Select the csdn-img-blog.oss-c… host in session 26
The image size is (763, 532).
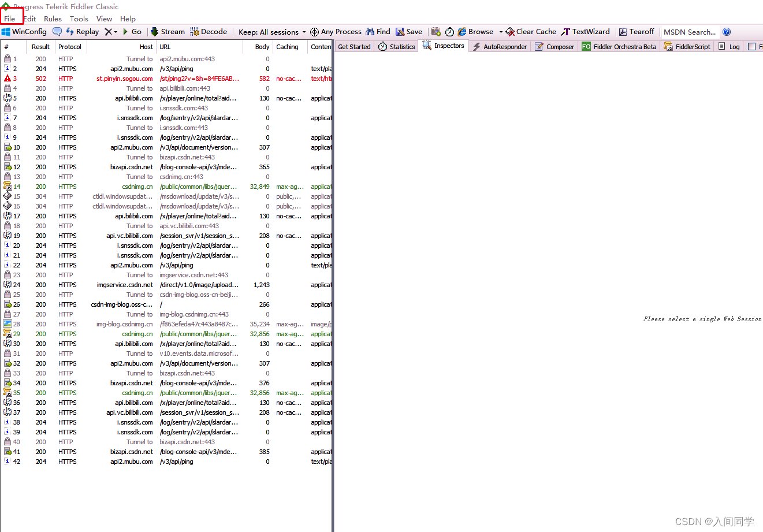pyautogui.click(x=122, y=304)
